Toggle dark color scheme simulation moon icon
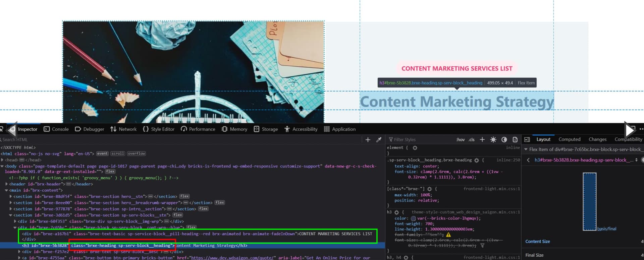Screen dimensions: 644x260 504,139
